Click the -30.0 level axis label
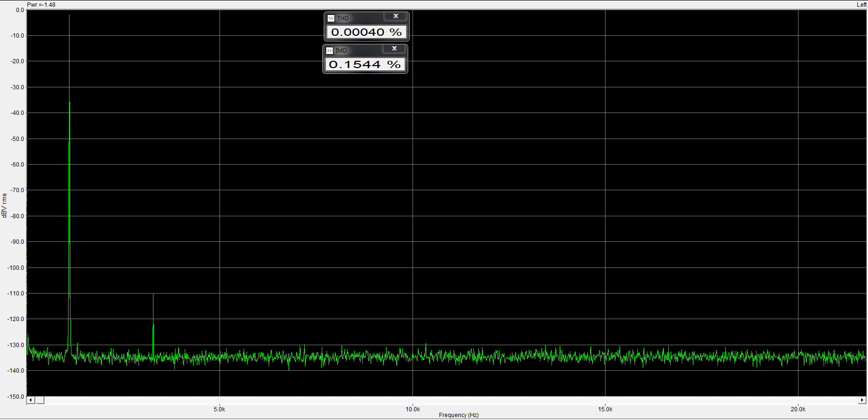Viewport: 868px width, 420px height. tap(18, 87)
